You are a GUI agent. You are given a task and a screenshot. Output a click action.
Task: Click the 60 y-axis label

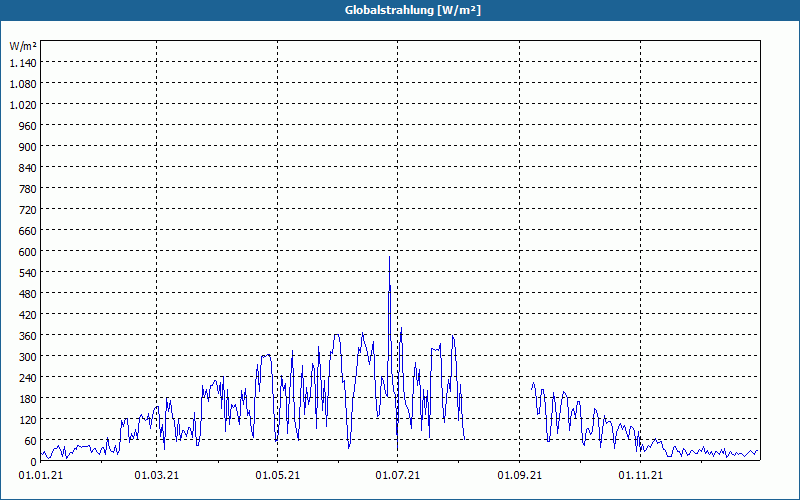(31, 440)
